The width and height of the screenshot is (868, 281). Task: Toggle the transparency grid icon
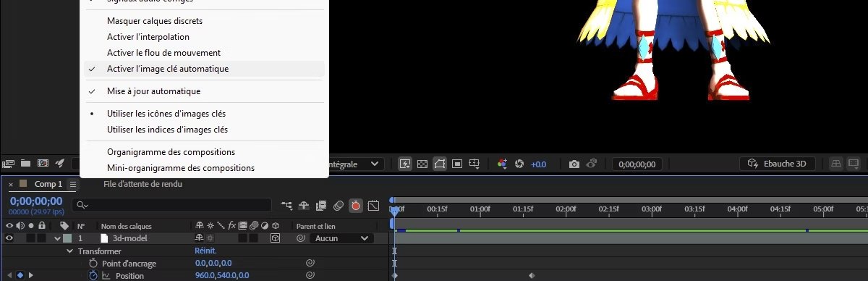[x=422, y=164]
